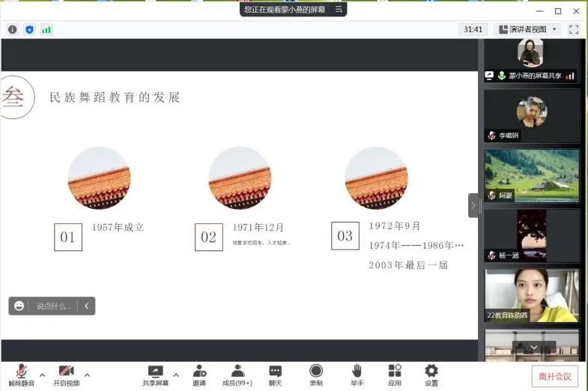Click the blue security shield icon

pos(29,29)
